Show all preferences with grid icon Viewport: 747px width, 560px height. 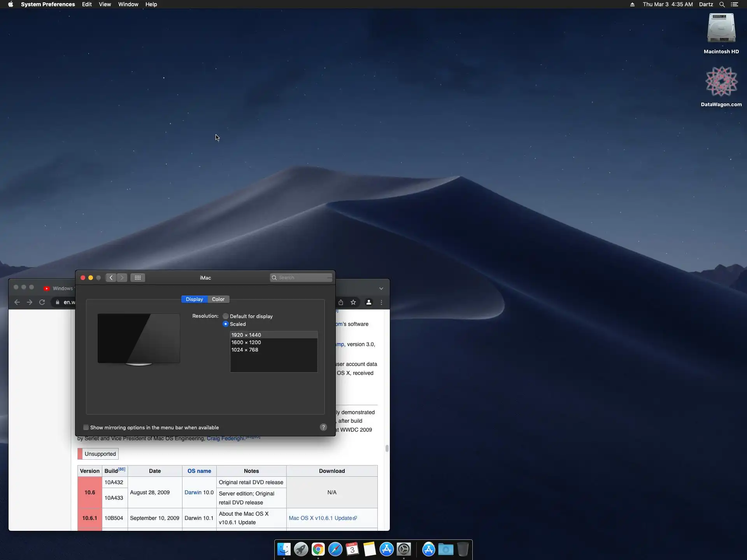pos(138,278)
